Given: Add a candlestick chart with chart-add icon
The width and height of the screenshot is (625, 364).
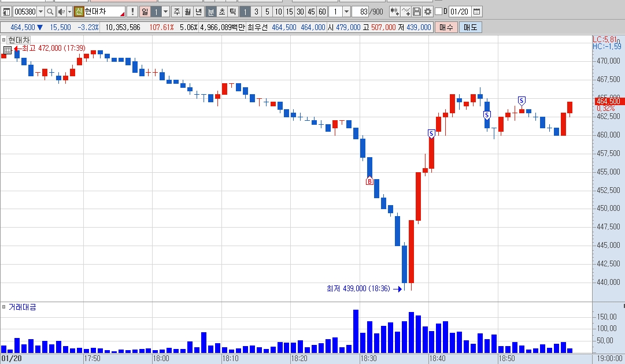Looking at the screenshot, I should 395,12.
